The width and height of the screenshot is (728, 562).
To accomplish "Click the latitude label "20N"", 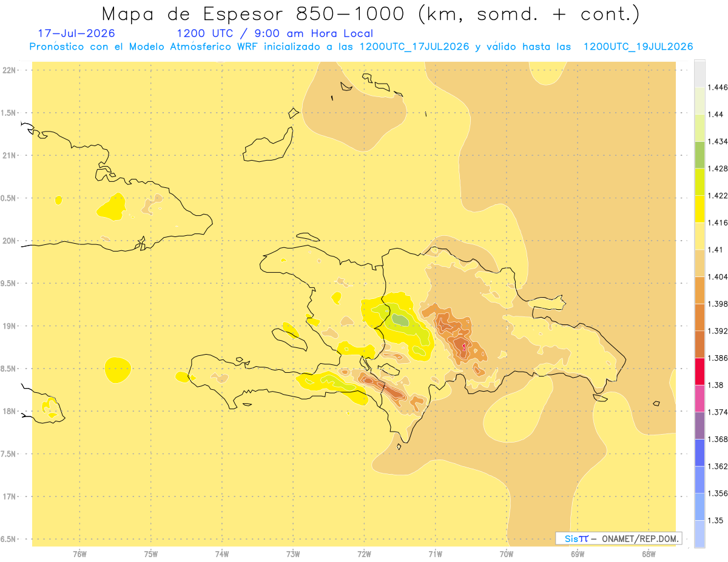I will (x=9, y=241).
